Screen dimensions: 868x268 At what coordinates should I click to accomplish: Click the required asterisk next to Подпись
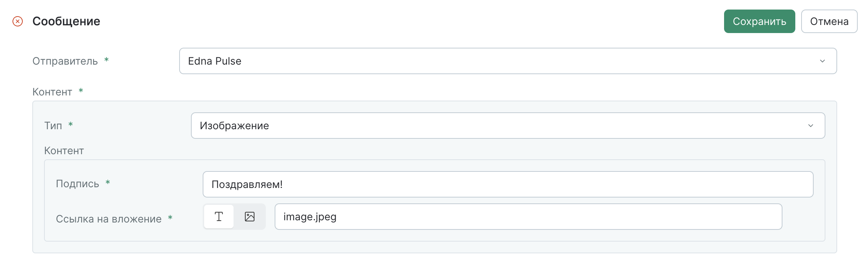pos(108,182)
